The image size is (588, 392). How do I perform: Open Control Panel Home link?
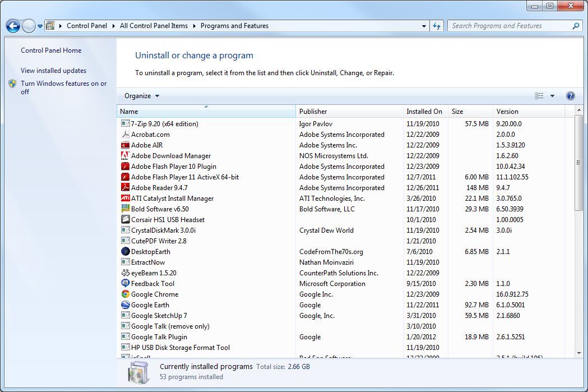point(51,50)
